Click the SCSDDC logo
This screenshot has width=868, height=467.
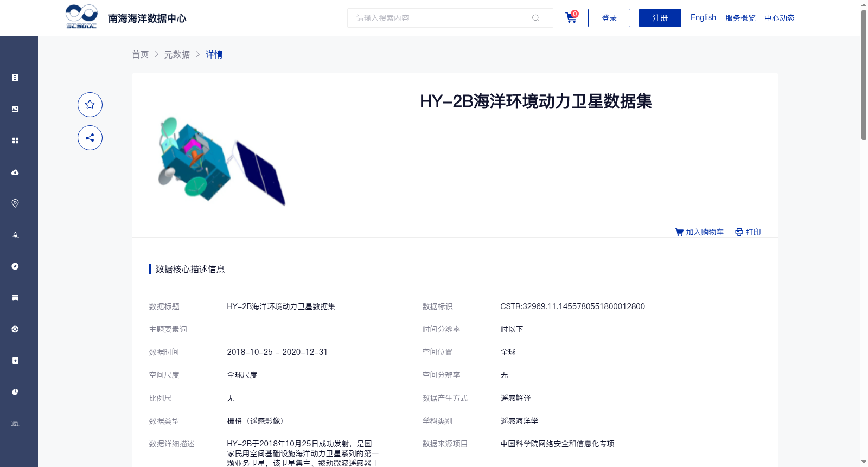coord(81,17)
